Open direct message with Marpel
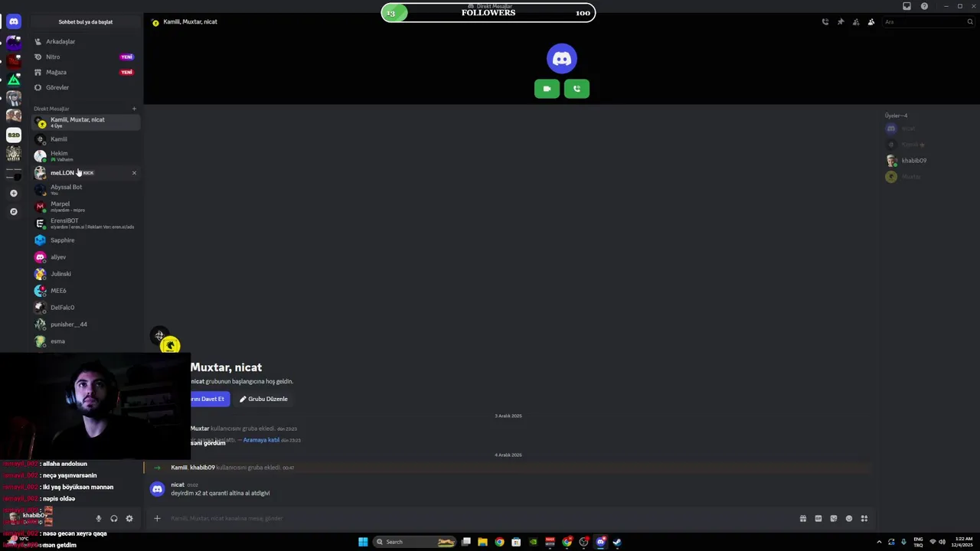 (84, 206)
